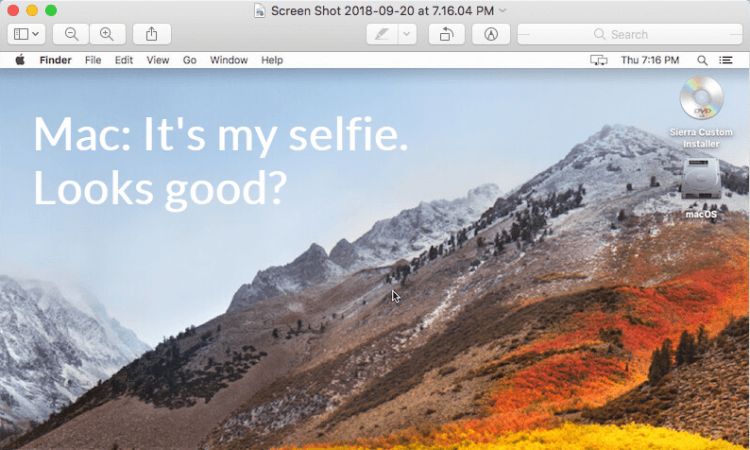The image size is (750, 450).
Task: Click the green full screen button
Action: [x=51, y=11]
